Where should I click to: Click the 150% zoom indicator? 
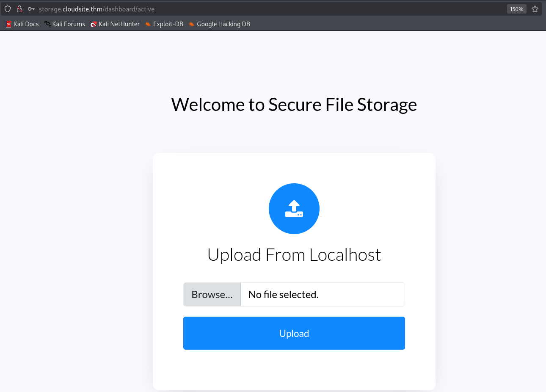(x=516, y=8)
